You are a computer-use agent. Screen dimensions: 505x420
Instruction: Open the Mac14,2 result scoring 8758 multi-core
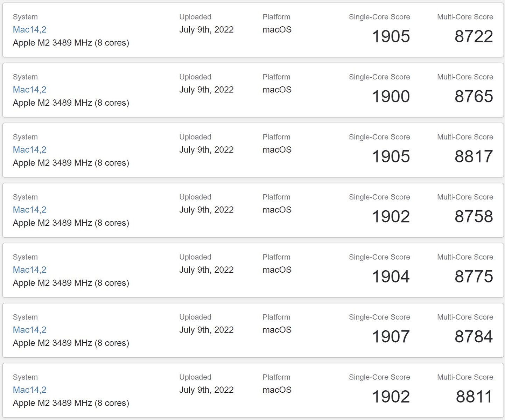point(29,210)
